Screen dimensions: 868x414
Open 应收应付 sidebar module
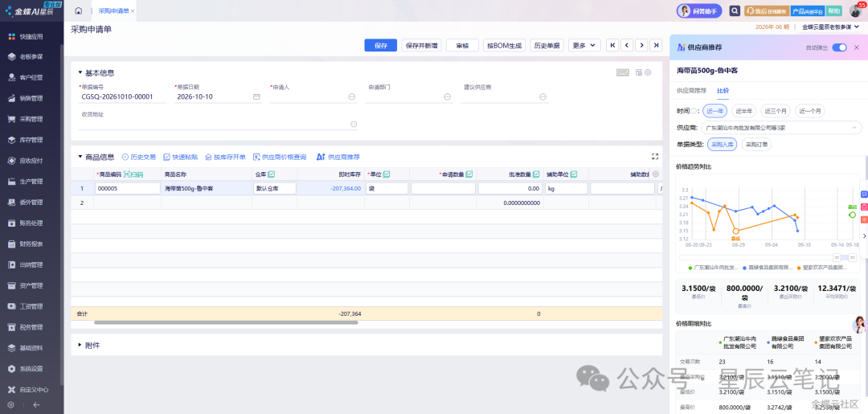[32, 161]
